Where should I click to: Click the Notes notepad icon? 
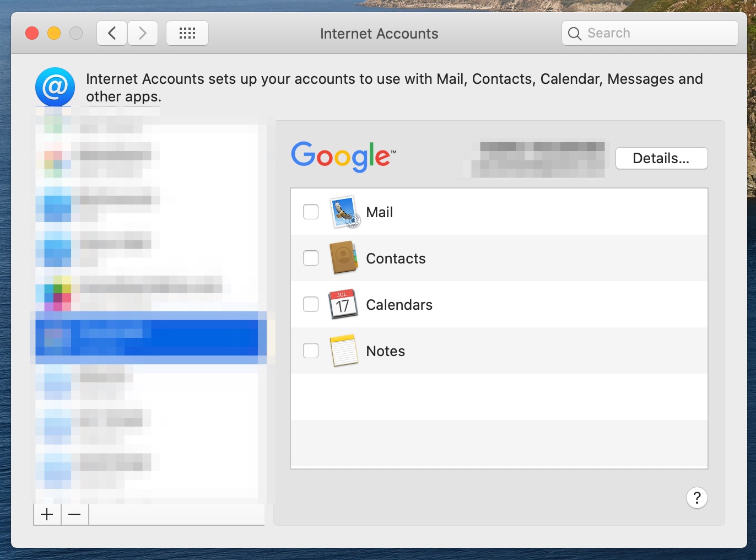(344, 351)
